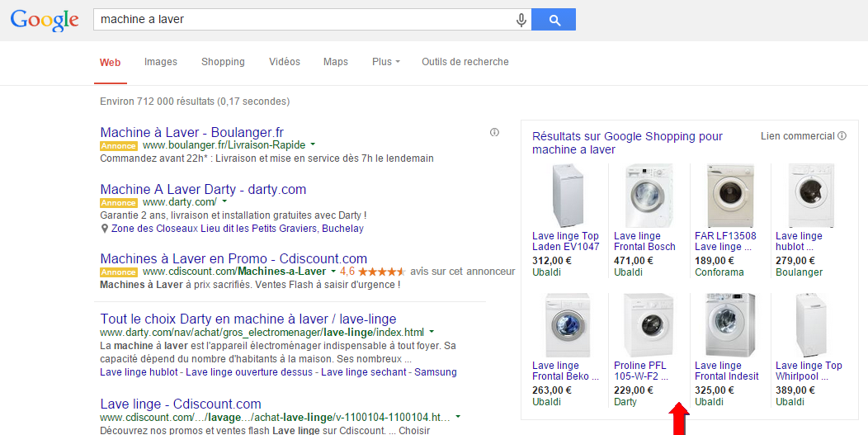This screenshot has height=435, width=868.
Task: Go to the Vidéos tab
Action: pos(285,62)
